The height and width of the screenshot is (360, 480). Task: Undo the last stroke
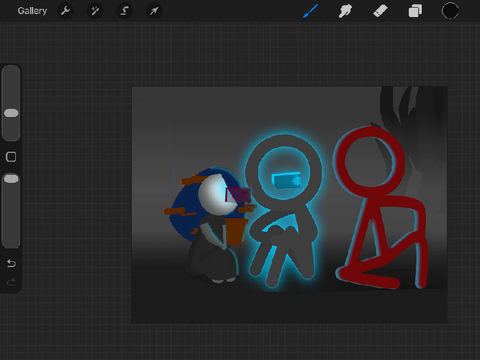tap(11, 263)
